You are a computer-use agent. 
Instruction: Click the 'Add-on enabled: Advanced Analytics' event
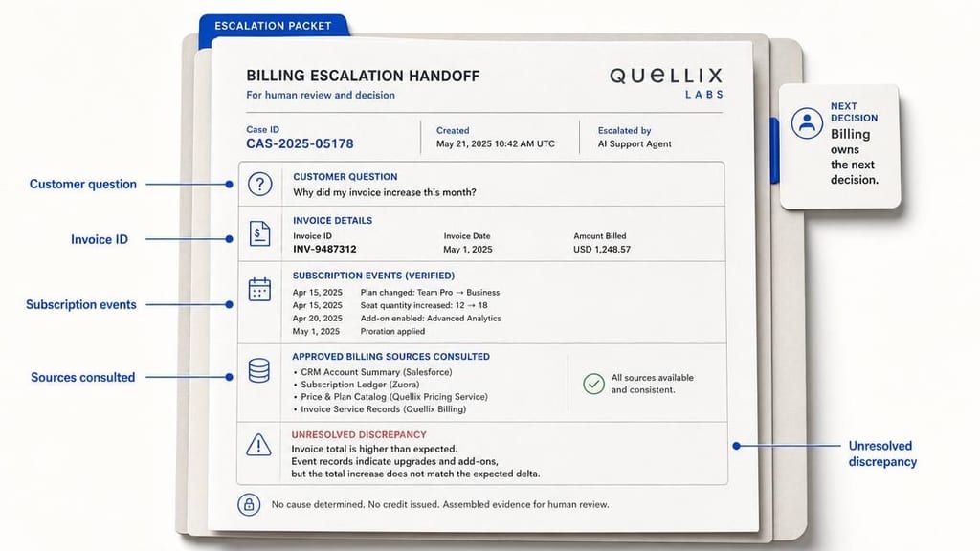click(x=431, y=318)
